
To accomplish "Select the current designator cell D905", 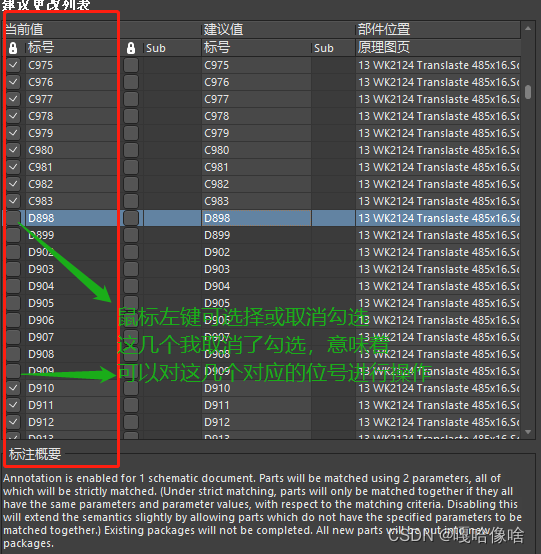I will tap(71, 303).
